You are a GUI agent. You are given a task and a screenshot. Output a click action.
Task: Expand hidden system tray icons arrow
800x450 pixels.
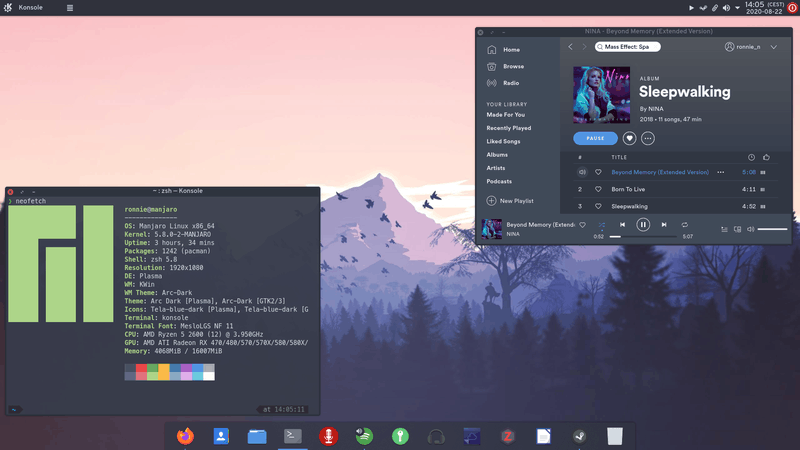[x=737, y=8]
